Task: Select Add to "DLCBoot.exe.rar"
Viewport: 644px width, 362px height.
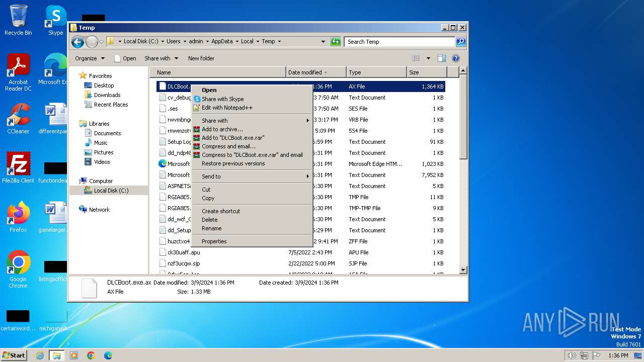Action: tap(252, 138)
